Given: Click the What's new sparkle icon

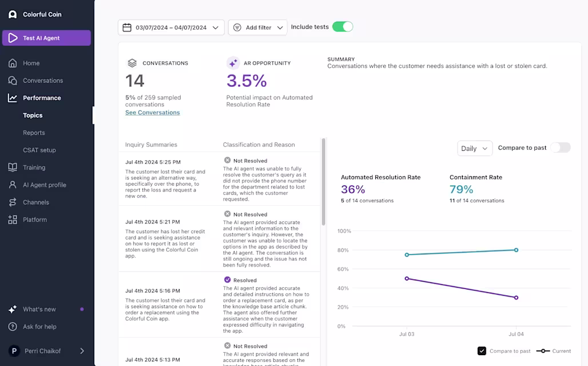Looking at the screenshot, I should coord(13,309).
